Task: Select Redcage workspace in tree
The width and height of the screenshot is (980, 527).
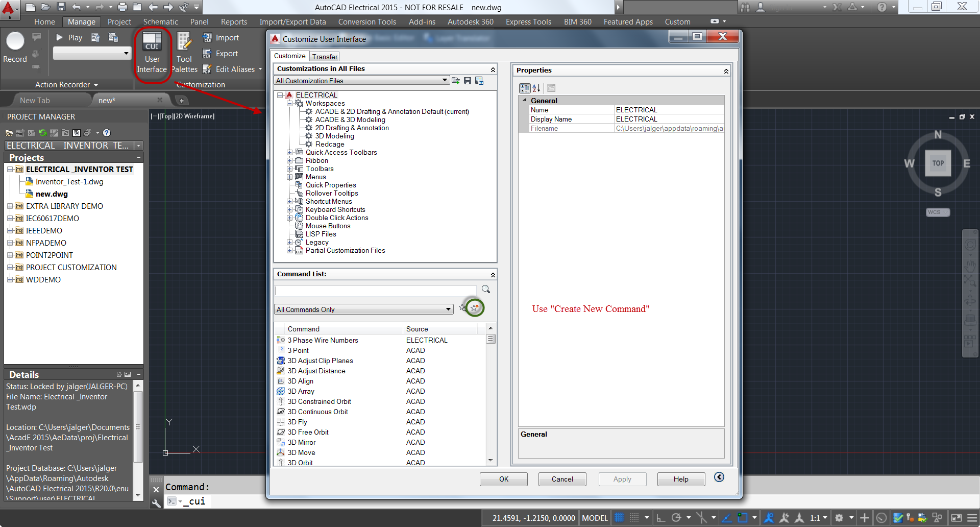Action: click(329, 145)
